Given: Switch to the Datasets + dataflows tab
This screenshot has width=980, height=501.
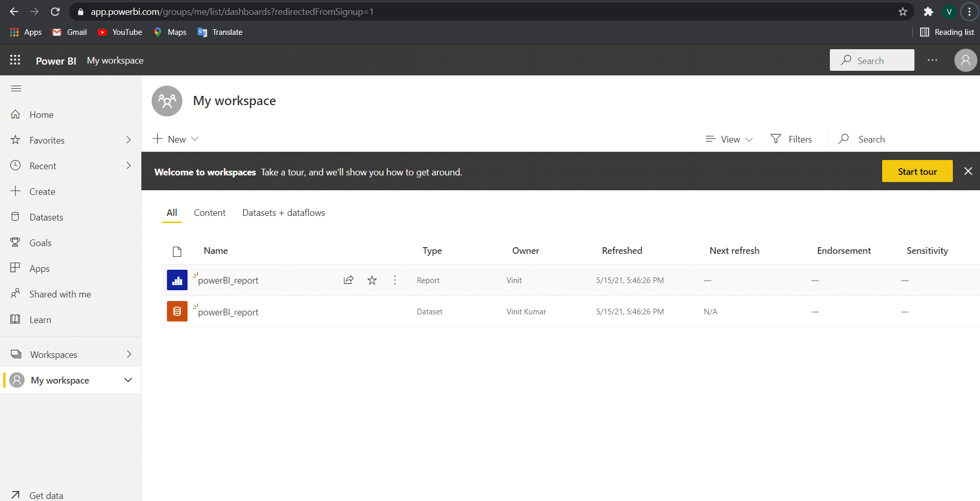Looking at the screenshot, I should 283,213.
